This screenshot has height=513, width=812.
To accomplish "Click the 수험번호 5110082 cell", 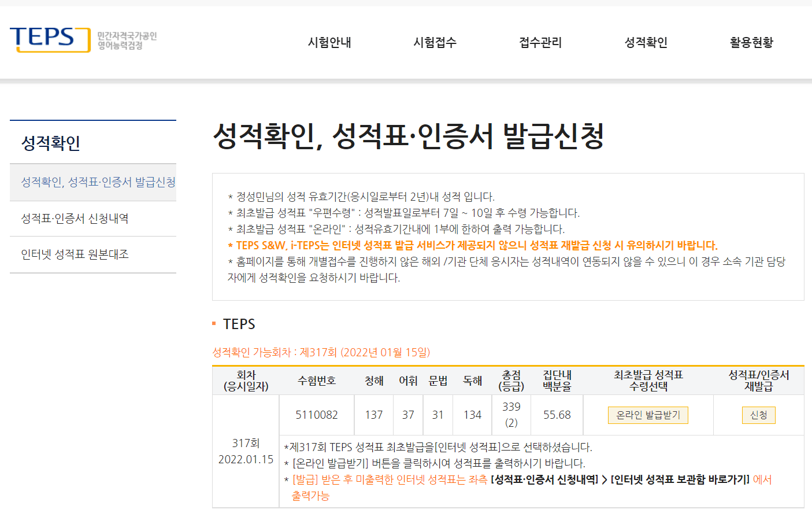I will [317, 415].
